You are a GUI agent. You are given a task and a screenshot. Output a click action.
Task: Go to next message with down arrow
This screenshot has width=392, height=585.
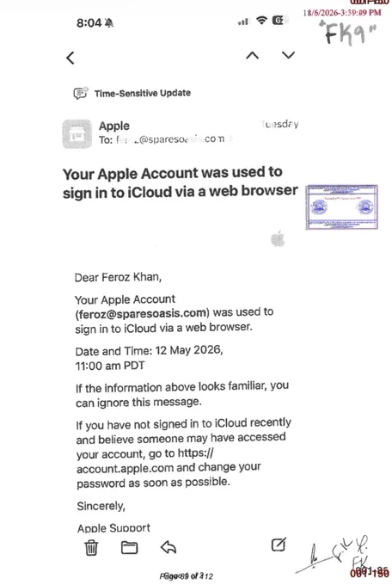288,55
